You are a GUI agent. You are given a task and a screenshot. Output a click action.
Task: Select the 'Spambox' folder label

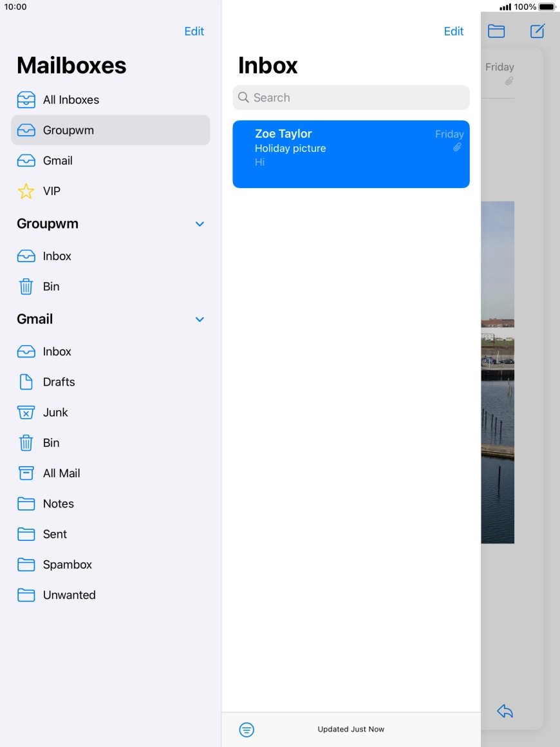[x=68, y=565]
